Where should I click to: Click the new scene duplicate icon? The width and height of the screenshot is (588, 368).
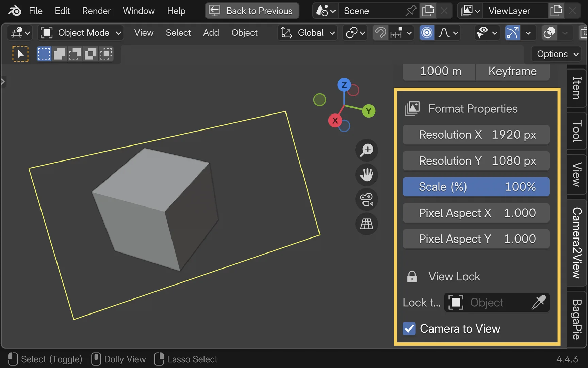[x=428, y=11]
